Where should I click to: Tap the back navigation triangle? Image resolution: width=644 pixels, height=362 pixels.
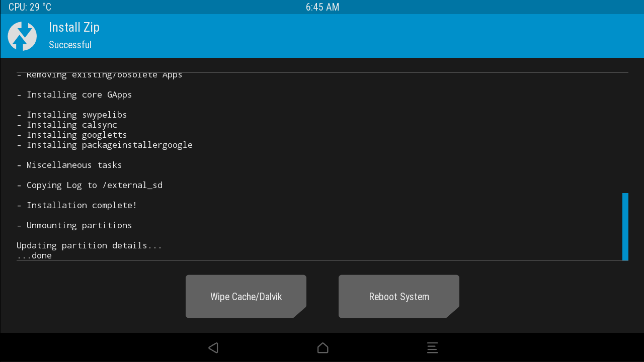[213, 347]
